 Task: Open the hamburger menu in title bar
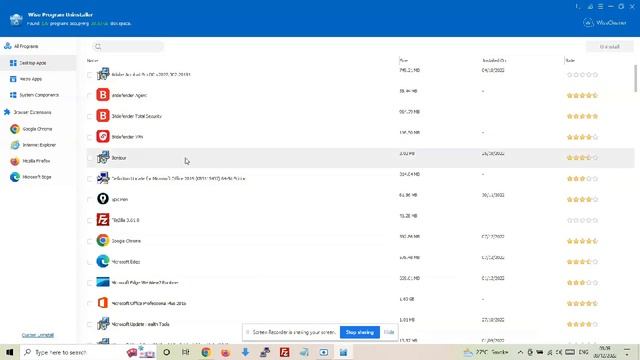point(600,7)
